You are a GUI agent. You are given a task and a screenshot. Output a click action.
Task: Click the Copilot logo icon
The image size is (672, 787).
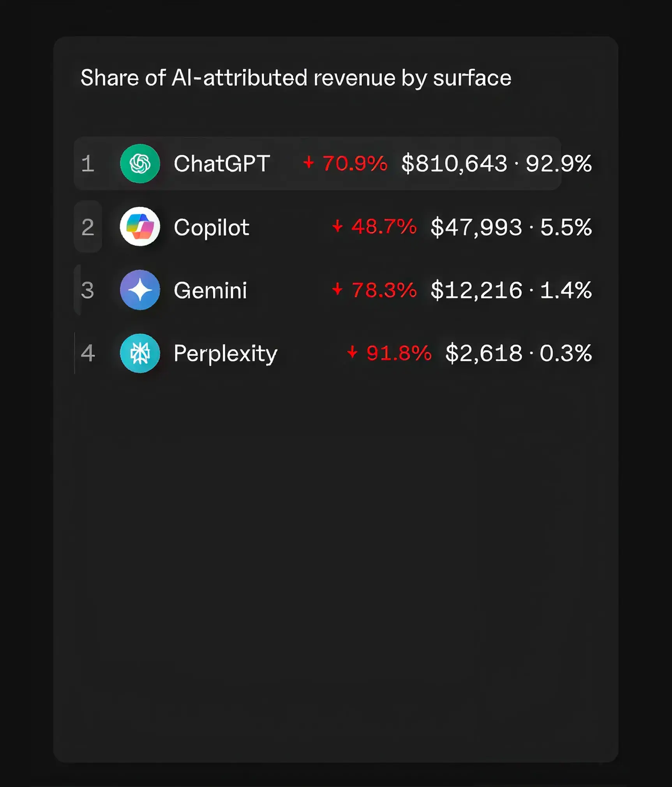coord(140,226)
